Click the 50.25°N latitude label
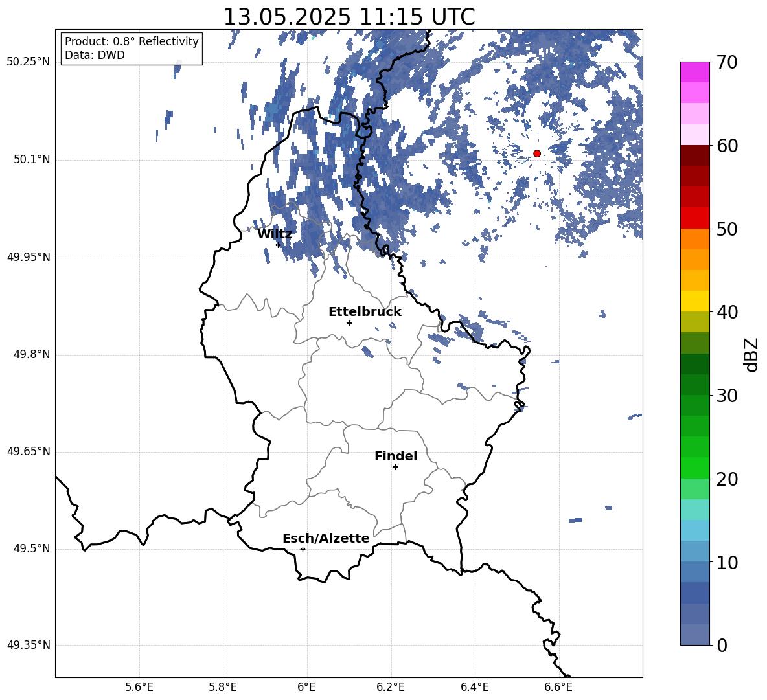Screen dimensions: 767x700 (29, 63)
